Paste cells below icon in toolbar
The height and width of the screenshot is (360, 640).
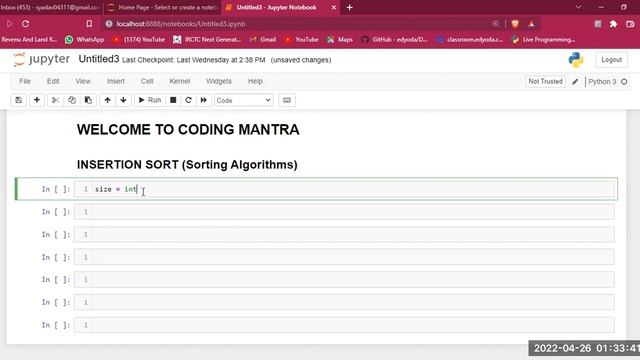[88, 100]
